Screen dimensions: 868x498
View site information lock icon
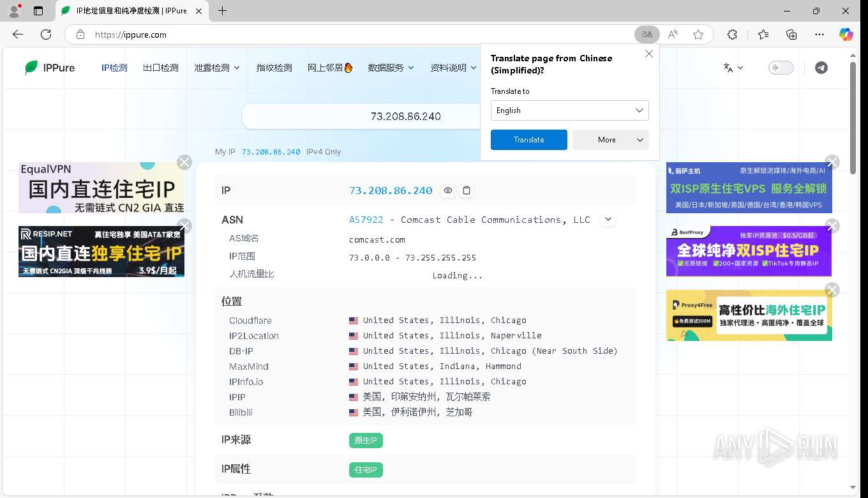click(x=80, y=34)
